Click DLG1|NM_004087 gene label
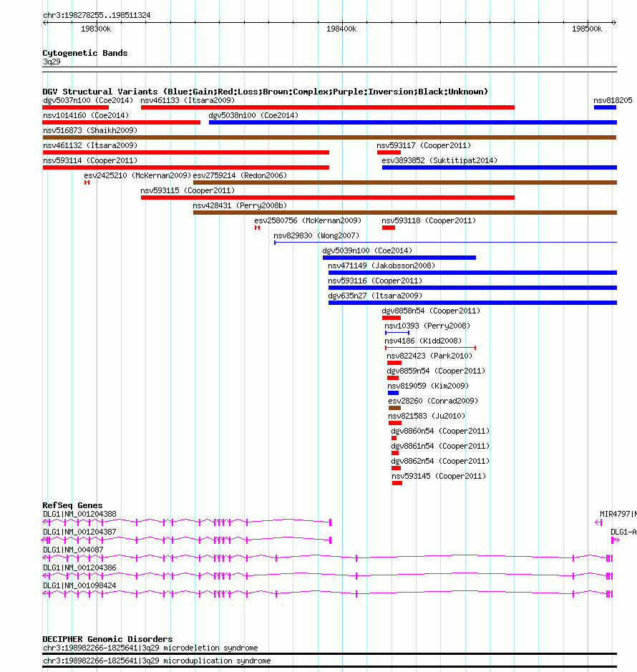637x672 pixels. (x=73, y=550)
